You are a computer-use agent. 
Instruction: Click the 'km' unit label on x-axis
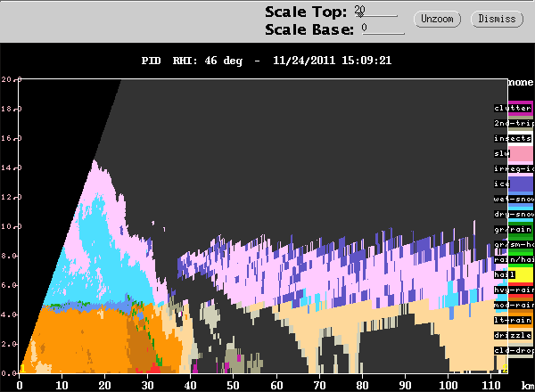tap(528, 386)
